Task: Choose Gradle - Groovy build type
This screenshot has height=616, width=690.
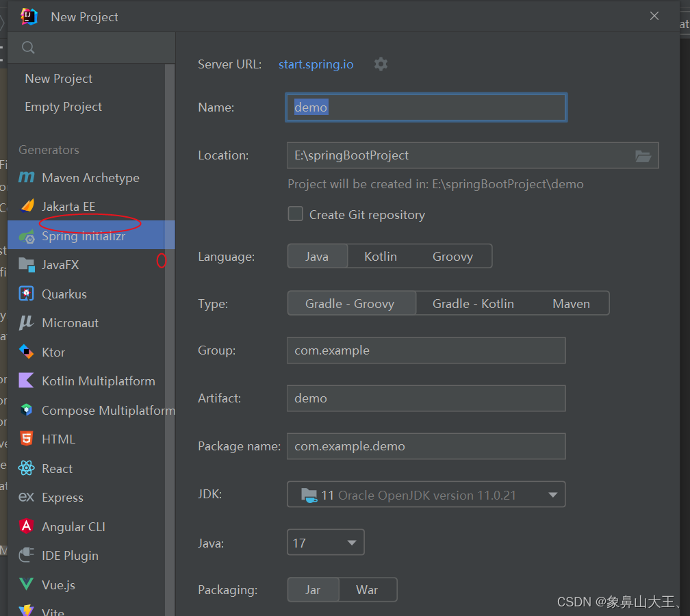Action: [350, 304]
